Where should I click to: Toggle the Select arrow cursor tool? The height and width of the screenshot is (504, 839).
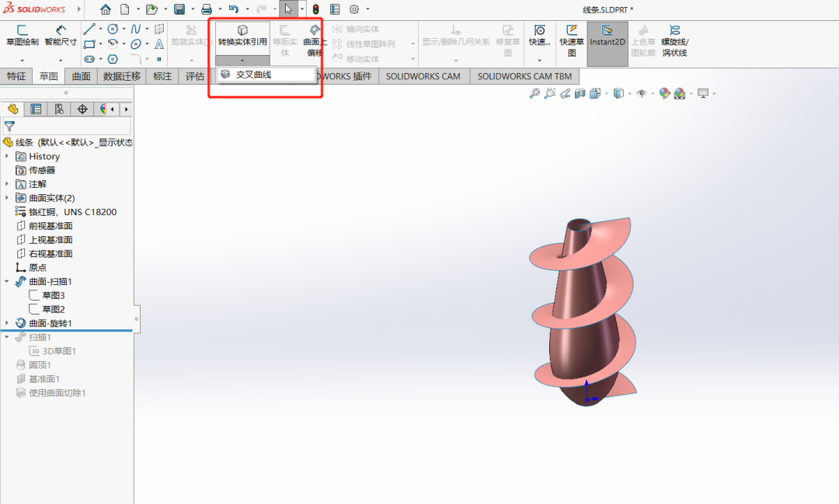(x=288, y=9)
